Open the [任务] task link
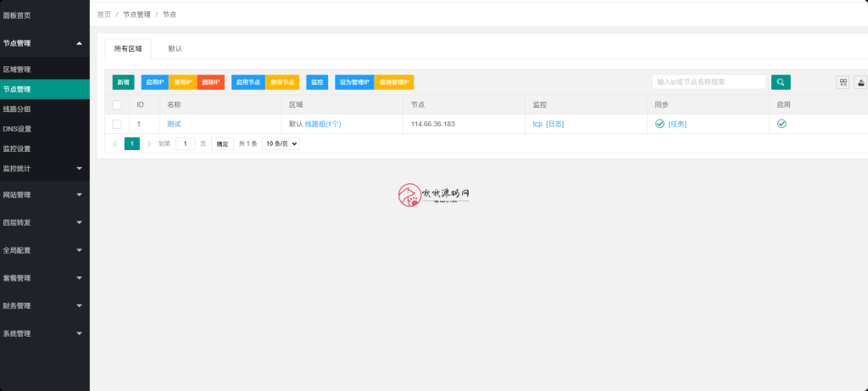The height and width of the screenshot is (391, 868). [677, 124]
